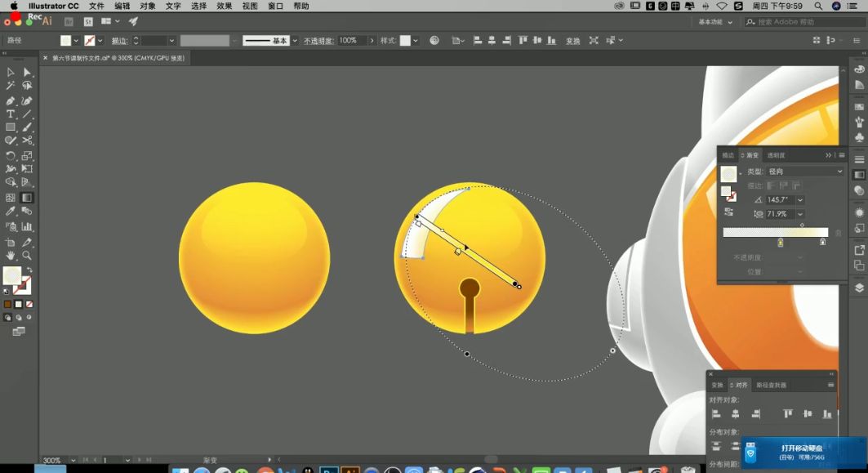Open the 效果 menu
This screenshot has width=868, height=473.
click(225, 6)
